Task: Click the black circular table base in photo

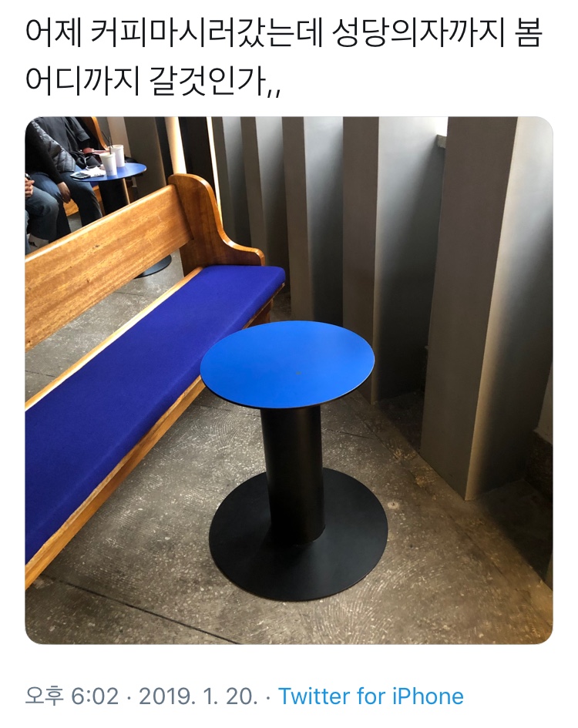Action: [x=297, y=534]
